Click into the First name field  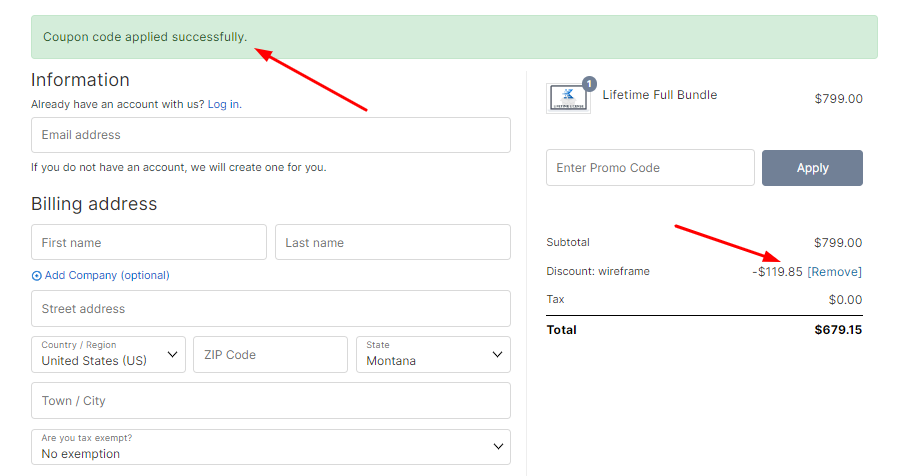(148, 242)
